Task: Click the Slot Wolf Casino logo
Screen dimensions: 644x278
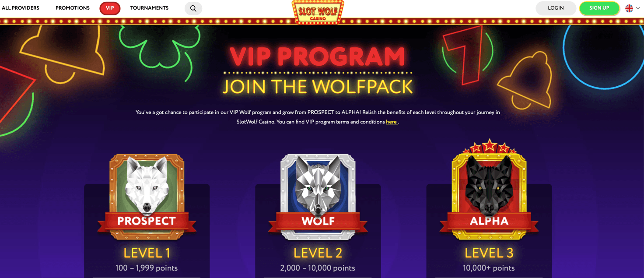Action: [318, 11]
